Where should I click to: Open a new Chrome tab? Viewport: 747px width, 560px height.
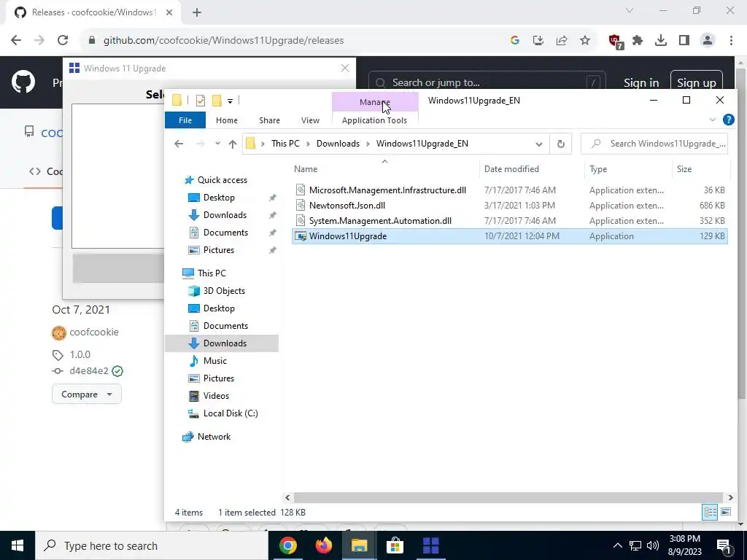(x=197, y=12)
